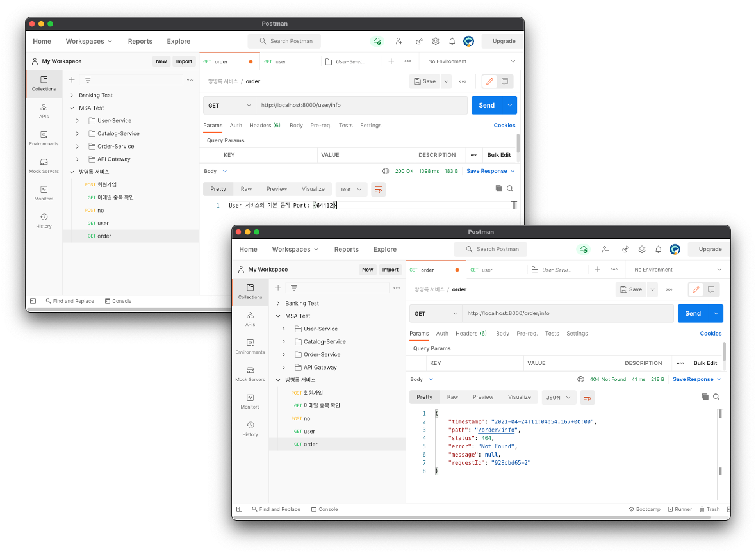
Task: Toggle line wrap icon in front window response
Action: pyautogui.click(x=588, y=397)
